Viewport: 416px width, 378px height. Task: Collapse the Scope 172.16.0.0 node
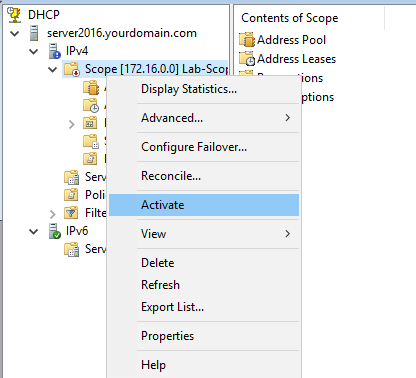pyautogui.click(x=52, y=70)
